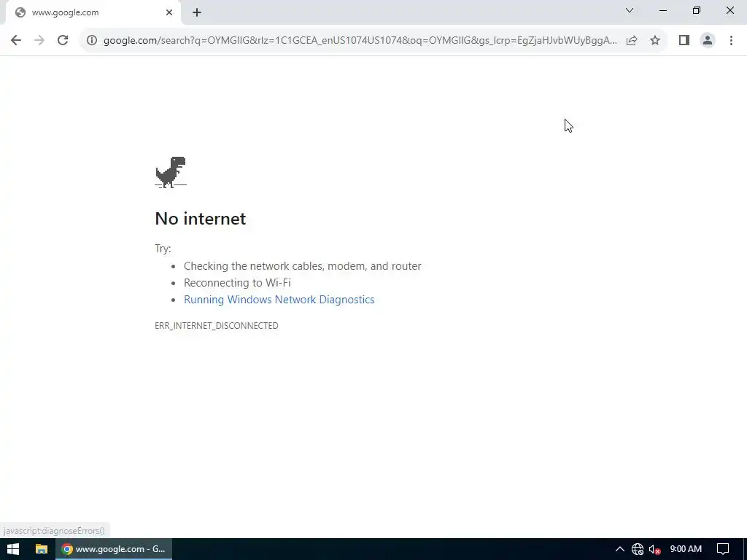Click the No internet heading
Image resolution: width=747 pixels, height=560 pixels.
(x=201, y=219)
